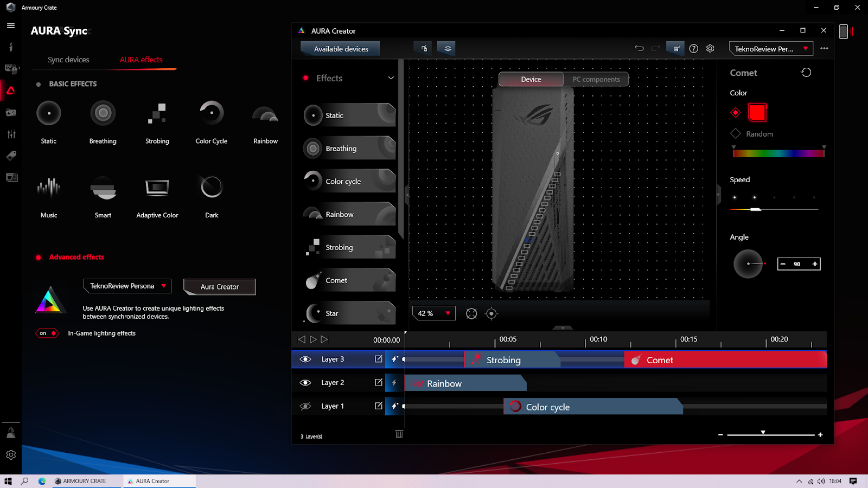Collapse the Effects list
Screen dimensions: 868x488
391,78
